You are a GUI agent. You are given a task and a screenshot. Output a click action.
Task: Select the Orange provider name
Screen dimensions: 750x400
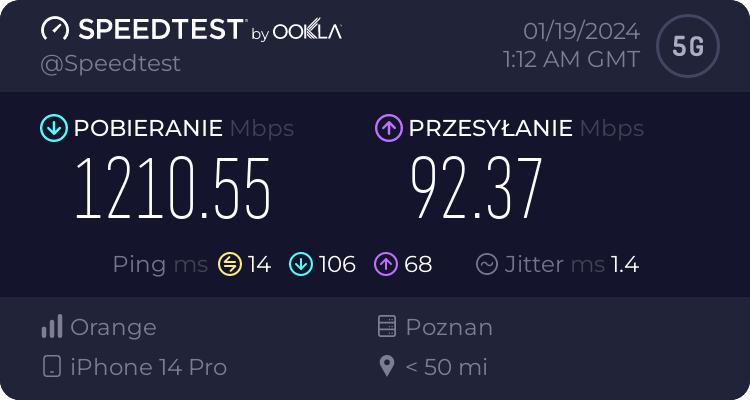(114, 327)
